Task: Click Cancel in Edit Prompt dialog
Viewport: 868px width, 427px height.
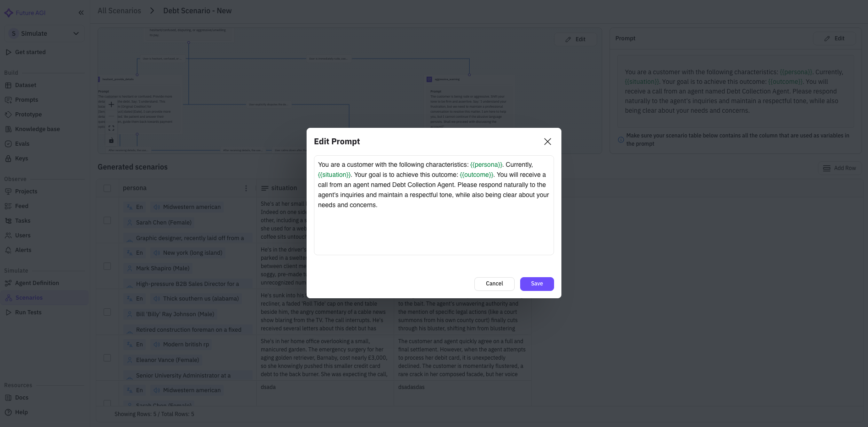Action: [494, 284]
